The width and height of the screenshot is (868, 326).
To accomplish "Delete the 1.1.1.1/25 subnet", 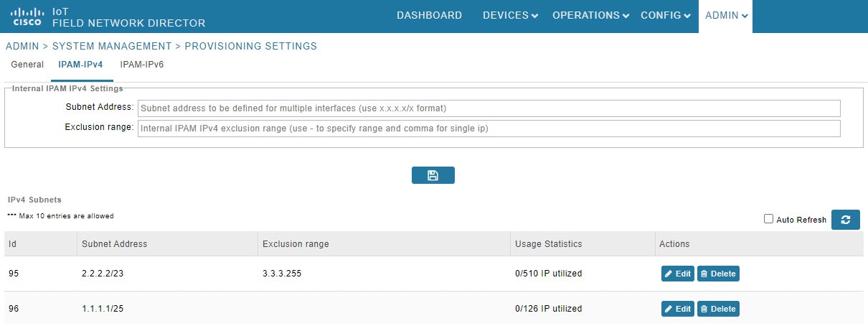I will (718, 309).
